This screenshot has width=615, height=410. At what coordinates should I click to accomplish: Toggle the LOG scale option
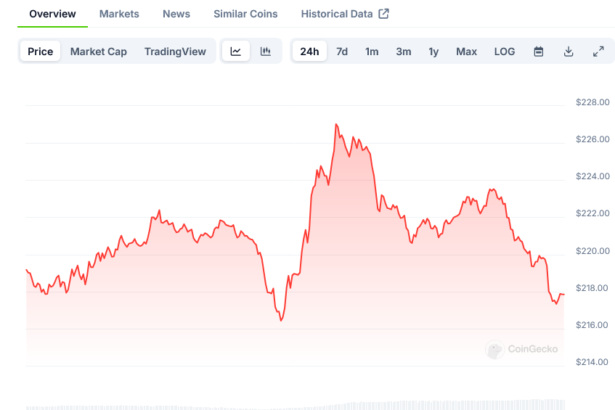click(x=505, y=51)
